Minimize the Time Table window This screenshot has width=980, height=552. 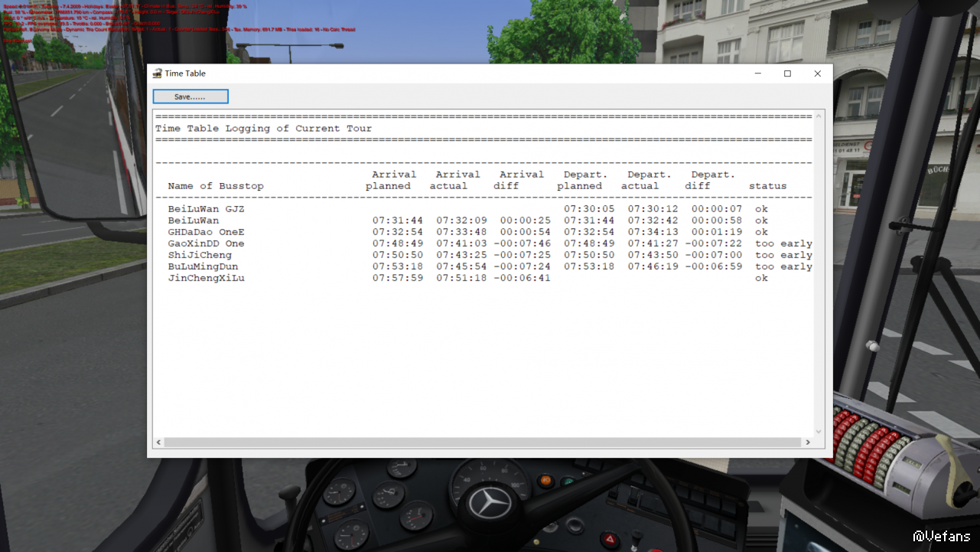pyautogui.click(x=757, y=73)
